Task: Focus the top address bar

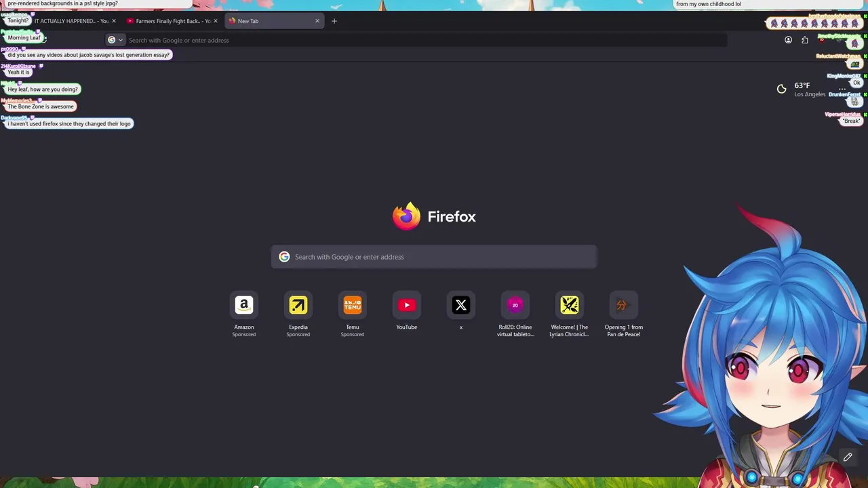Action: point(416,40)
